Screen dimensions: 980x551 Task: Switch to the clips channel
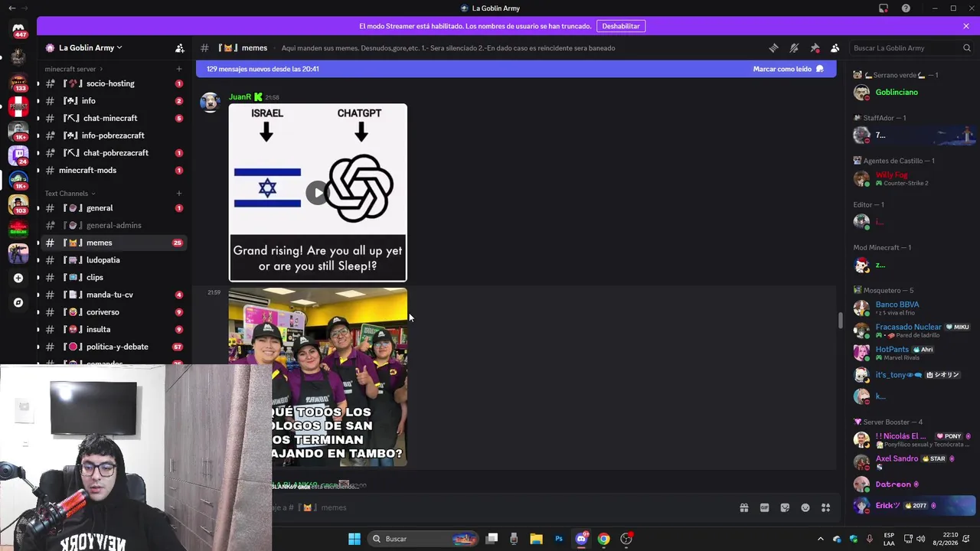tap(113, 277)
